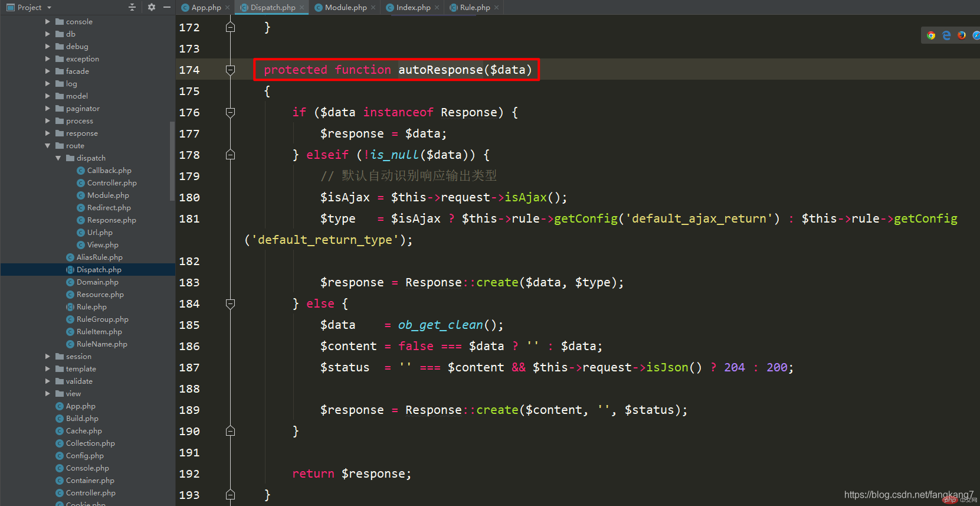Image resolution: width=980 pixels, height=506 pixels.
Task: Open Cache.php in project tree
Action: click(x=84, y=430)
